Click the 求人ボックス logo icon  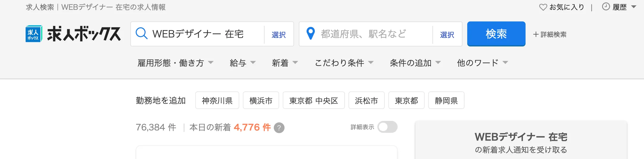click(34, 34)
